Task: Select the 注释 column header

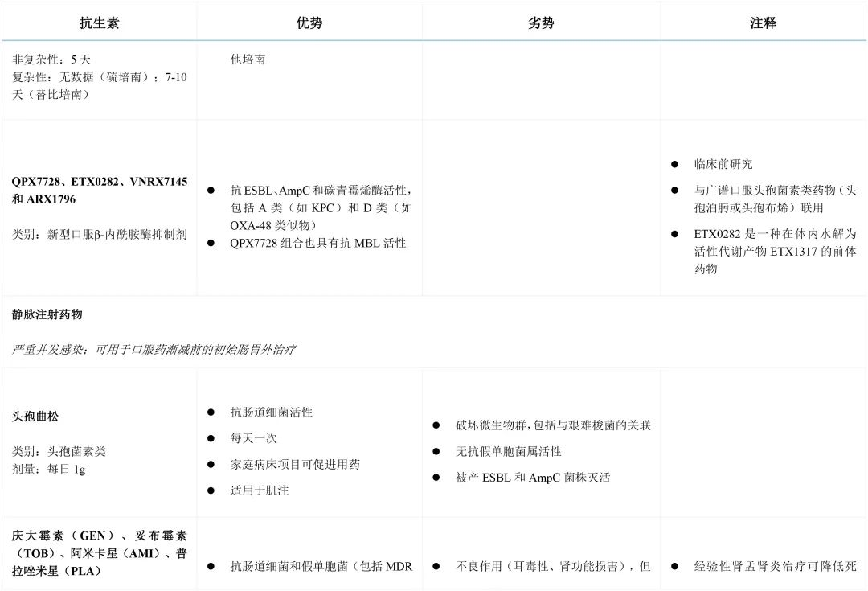Action: pos(763,23)
